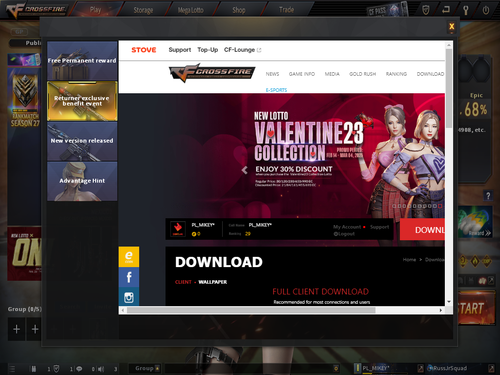Click the horizontal scrollbar right arrow
Image resolution: width=500 pixels, height=375 pixels.
441,310
